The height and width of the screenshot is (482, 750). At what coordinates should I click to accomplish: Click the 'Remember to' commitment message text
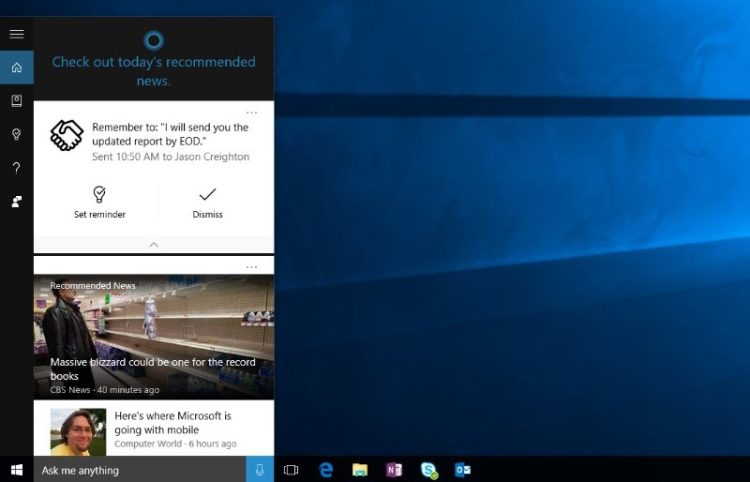point(170,134)
